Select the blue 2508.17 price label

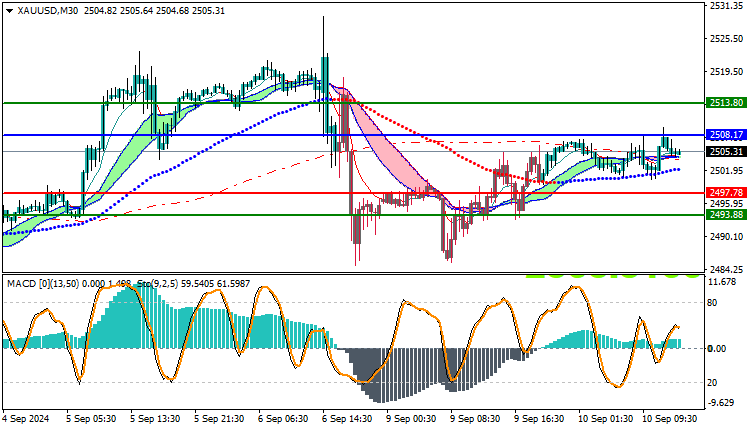pos(726,135)
